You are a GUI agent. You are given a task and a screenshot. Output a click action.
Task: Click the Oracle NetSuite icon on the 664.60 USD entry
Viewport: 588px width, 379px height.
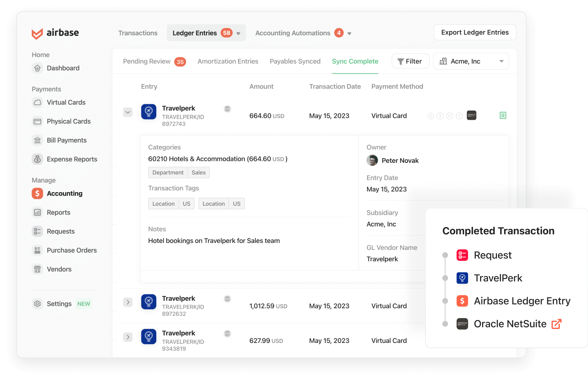pyautogui.click(x=471, y=116)
